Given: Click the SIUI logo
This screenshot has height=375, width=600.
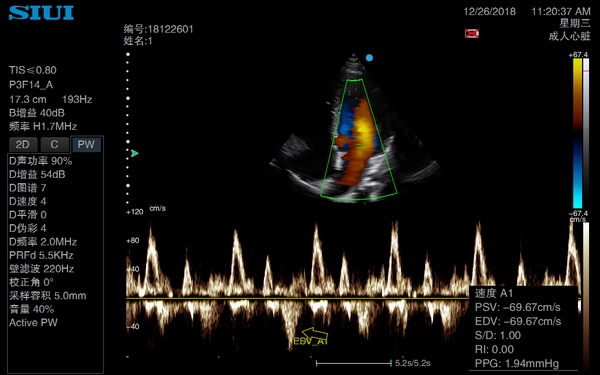Looking at the screenshot, I should pos(41,13).
